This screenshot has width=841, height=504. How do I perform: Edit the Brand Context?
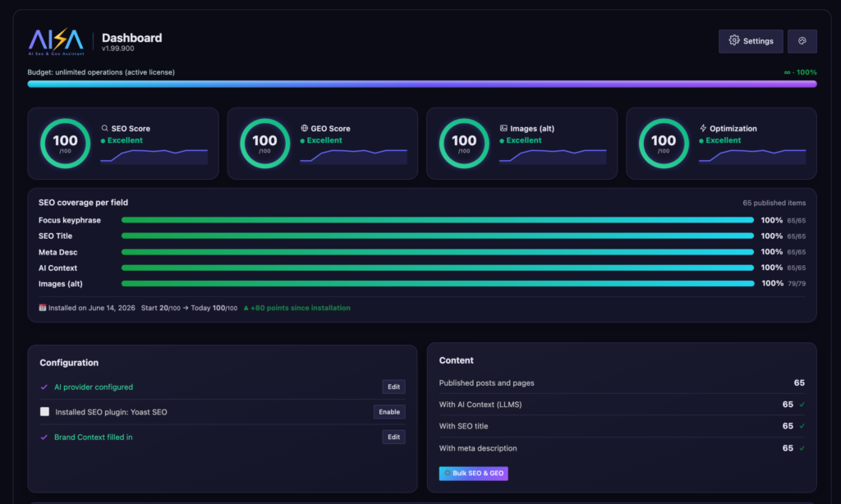[393, 437]
